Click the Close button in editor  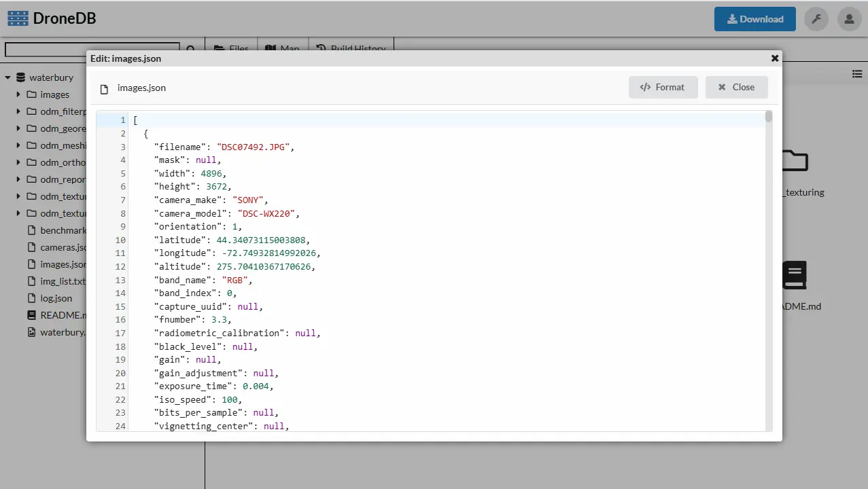pyautogui.click(x=736, y=87)
